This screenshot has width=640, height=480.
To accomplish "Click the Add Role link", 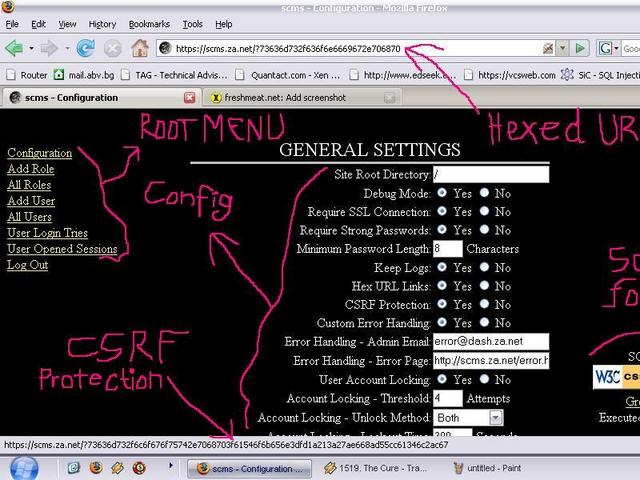I will click(31, 169).
